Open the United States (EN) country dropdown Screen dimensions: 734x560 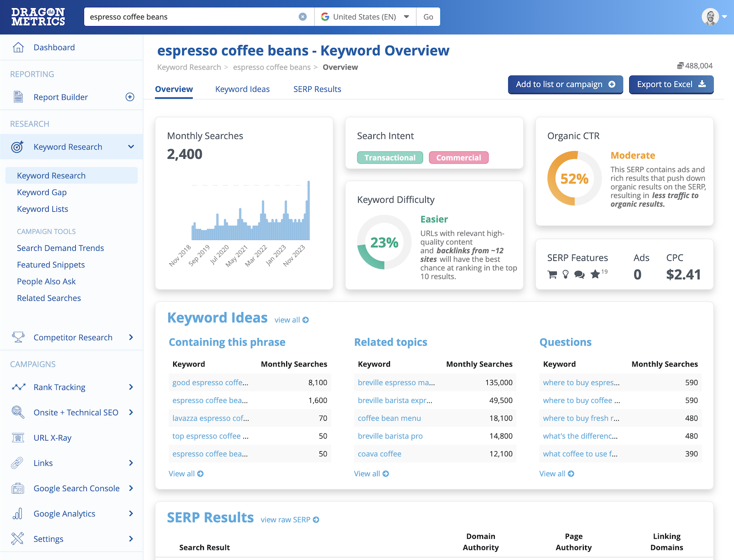tap(365, 17)
